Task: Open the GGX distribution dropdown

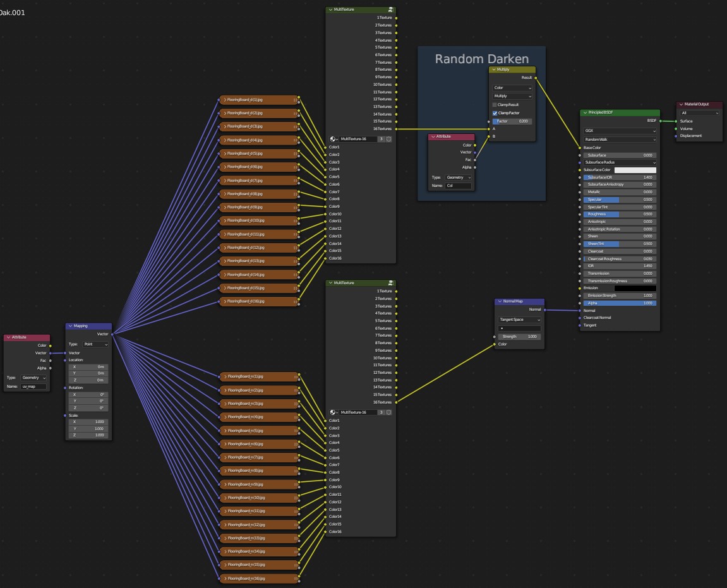Action: coord(620,131)
